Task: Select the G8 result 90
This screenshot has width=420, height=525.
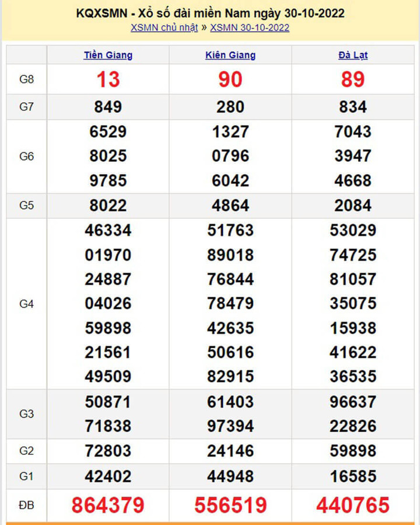Action: point(230,79)
